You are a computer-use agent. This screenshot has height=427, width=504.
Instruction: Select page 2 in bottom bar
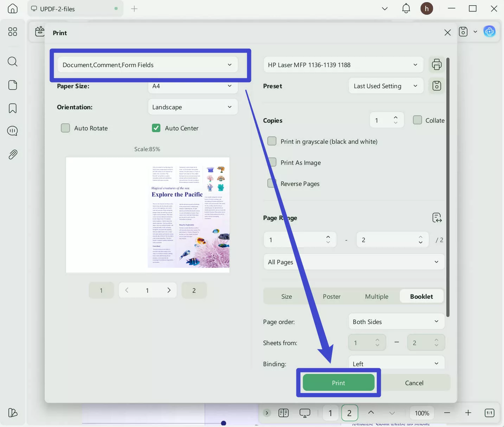point(349,413)
